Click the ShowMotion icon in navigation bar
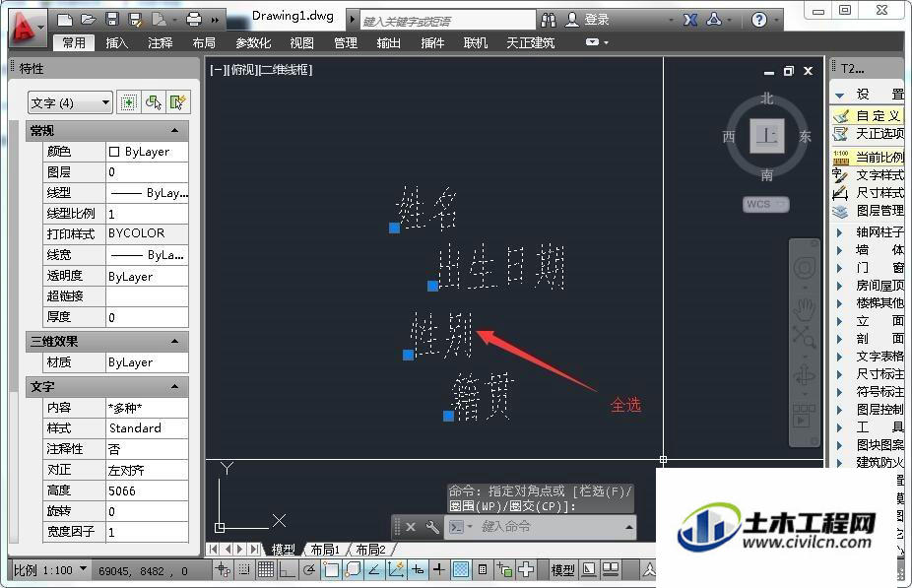This screenshot has height=588, width=912. (x=804, y=416)
